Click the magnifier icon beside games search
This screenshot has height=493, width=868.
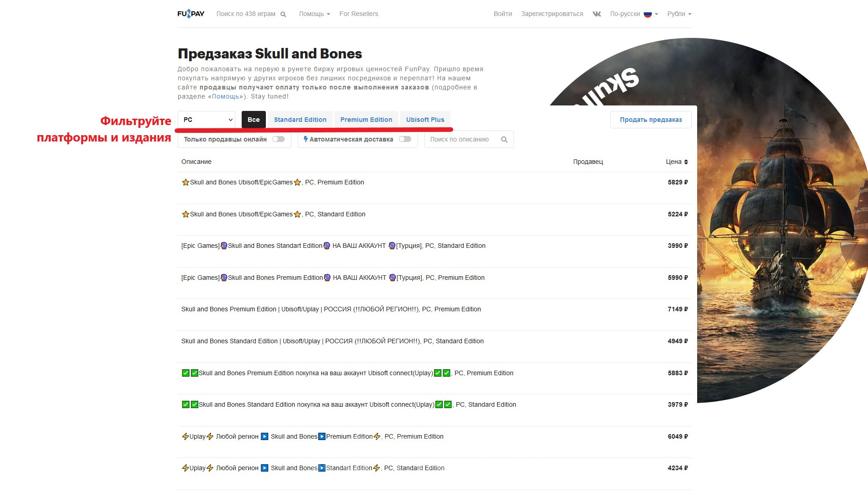[283, 14]
